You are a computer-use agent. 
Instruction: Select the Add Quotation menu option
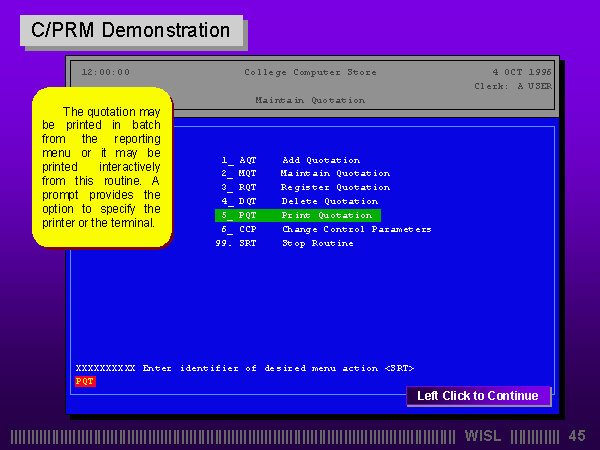coord(320,160)
